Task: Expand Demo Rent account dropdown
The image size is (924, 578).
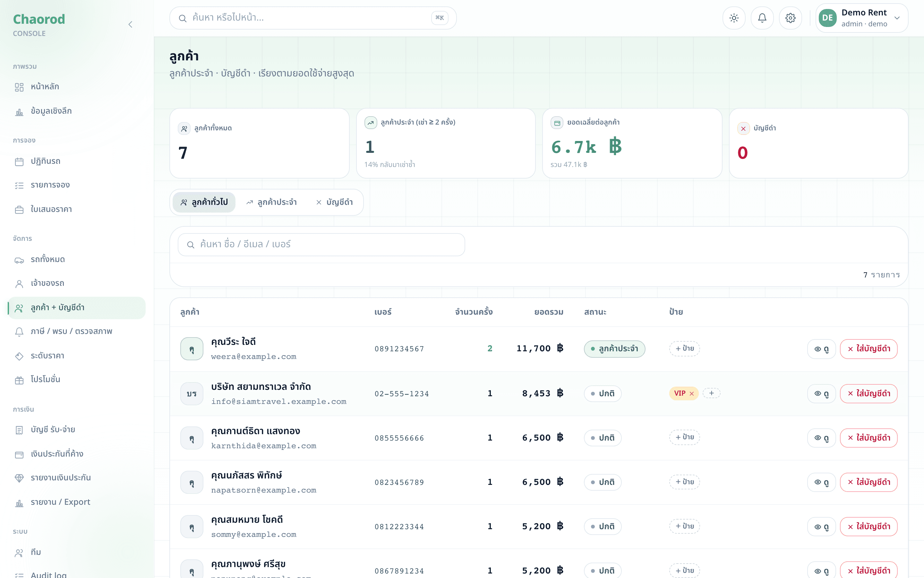Action: pyautogui.click(x=862, y=18)
